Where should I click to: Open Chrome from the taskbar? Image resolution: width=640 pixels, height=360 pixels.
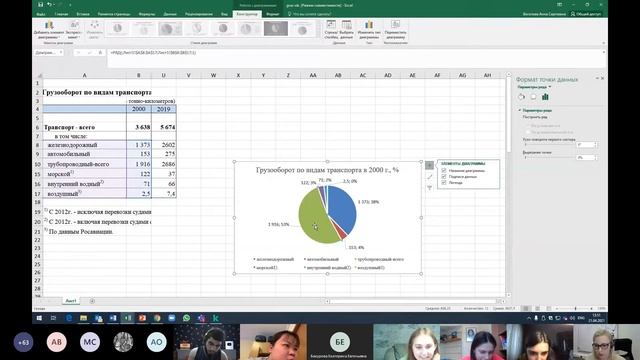click(157, 318)
